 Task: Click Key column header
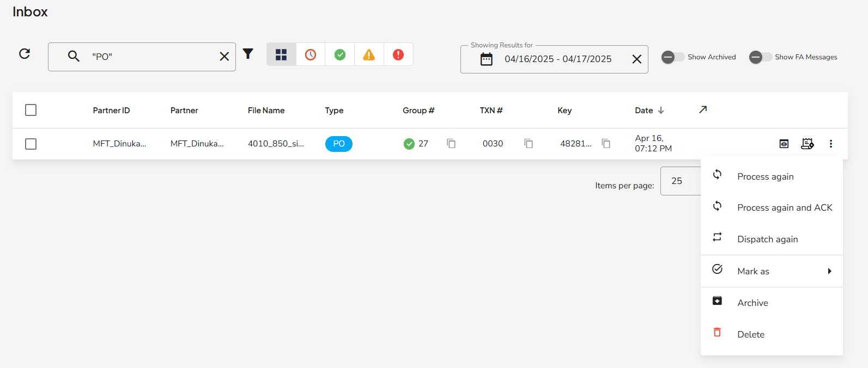point(564,111)
